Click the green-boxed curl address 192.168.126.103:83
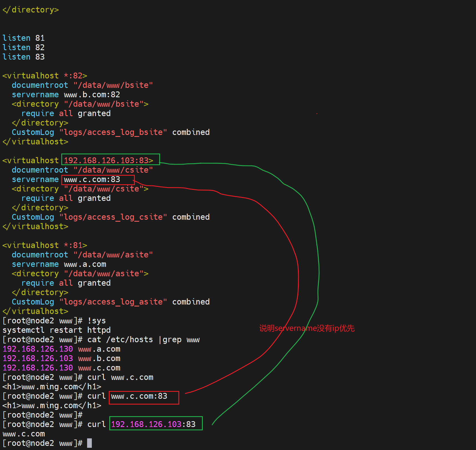This screenshot has width=476, height=450. 153,424
